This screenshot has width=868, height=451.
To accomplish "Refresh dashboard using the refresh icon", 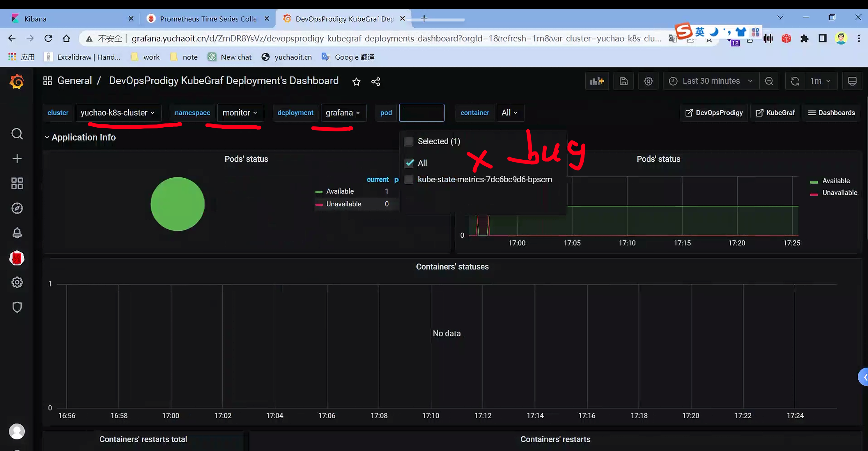I will click(795, 81).
